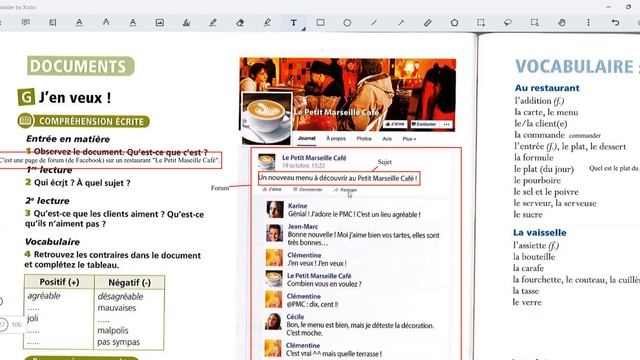Select the freehand highlighter tool
The width and height of the screenshot is (640, 360).
point(267,22)
